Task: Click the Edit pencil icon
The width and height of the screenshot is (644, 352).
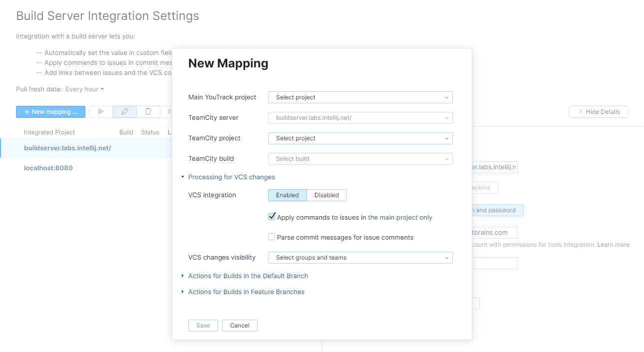Action: coord(124,111)
